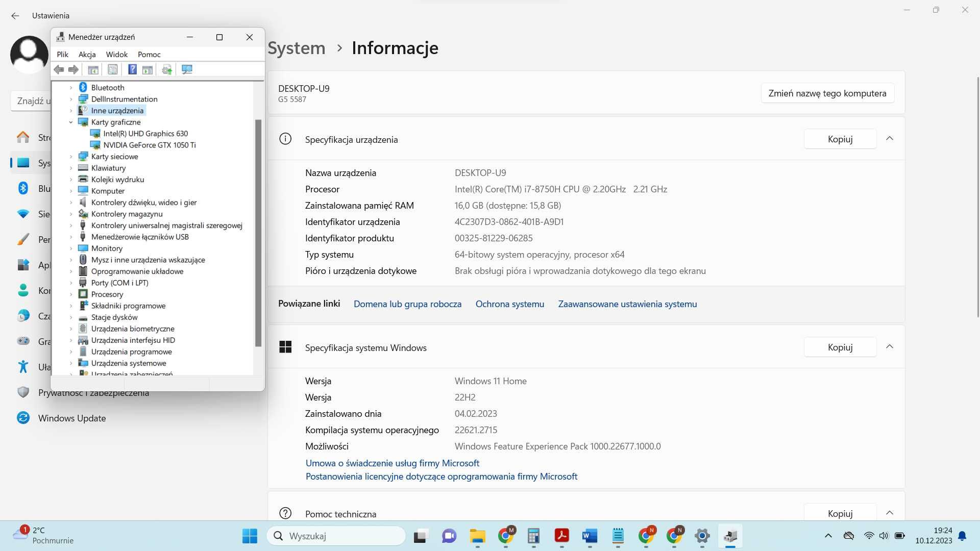Click Zmień nazwę tego komputera button

[827, 93]
